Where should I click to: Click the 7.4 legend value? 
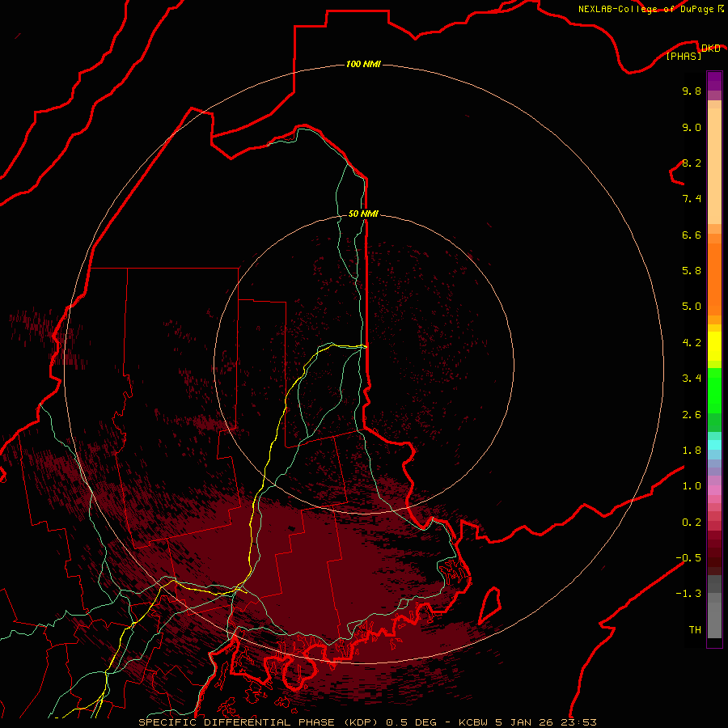(692, 199)
